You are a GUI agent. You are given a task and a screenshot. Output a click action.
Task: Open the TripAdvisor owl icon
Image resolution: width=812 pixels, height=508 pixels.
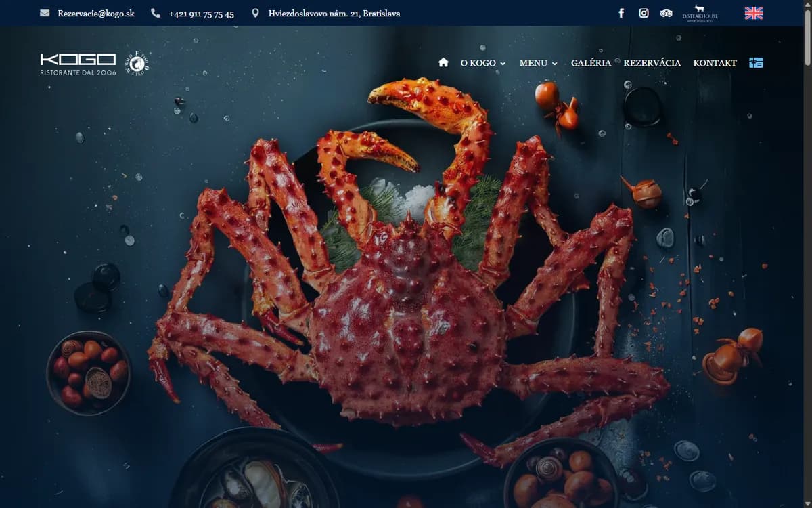pyautogui.click(x=667, y=13)
